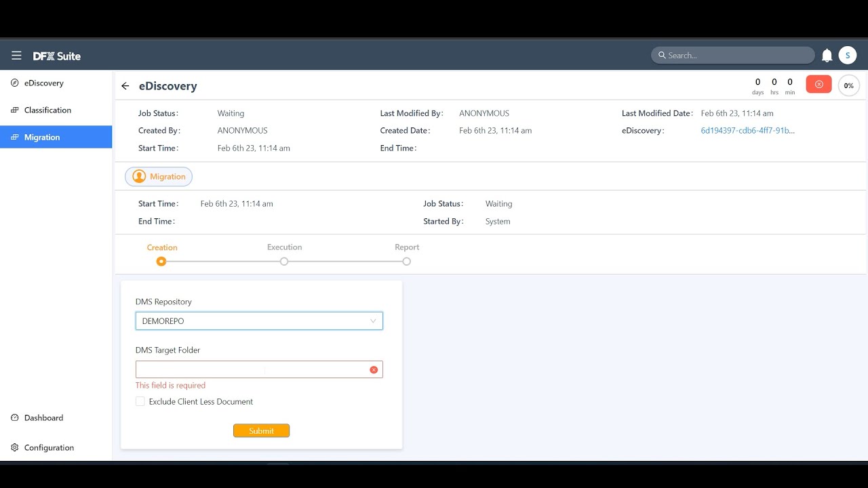The height and width of the screenshot is (488, 868).
Task: Click the Migration user avatar icon
Action: point(139,177)
